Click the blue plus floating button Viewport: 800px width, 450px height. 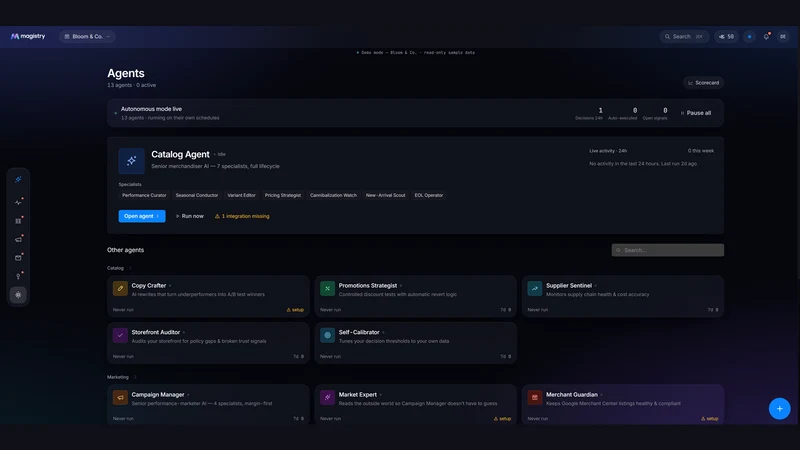[x=779, y=409]
